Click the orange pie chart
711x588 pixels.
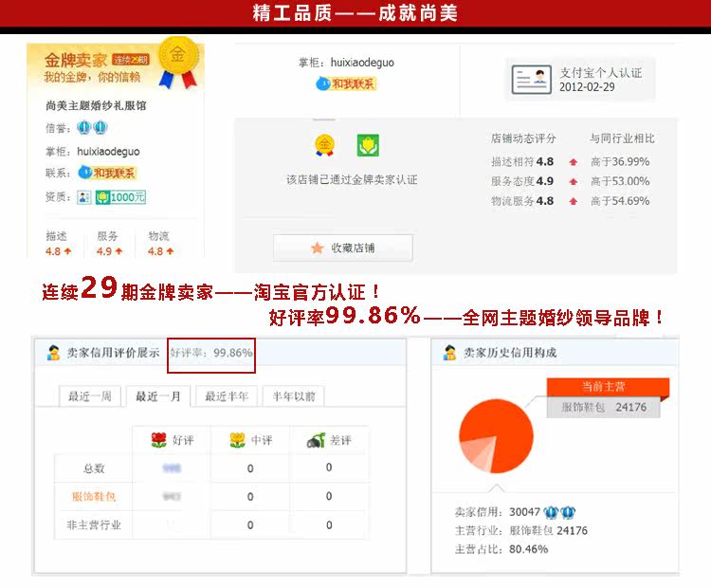(496, 436)
